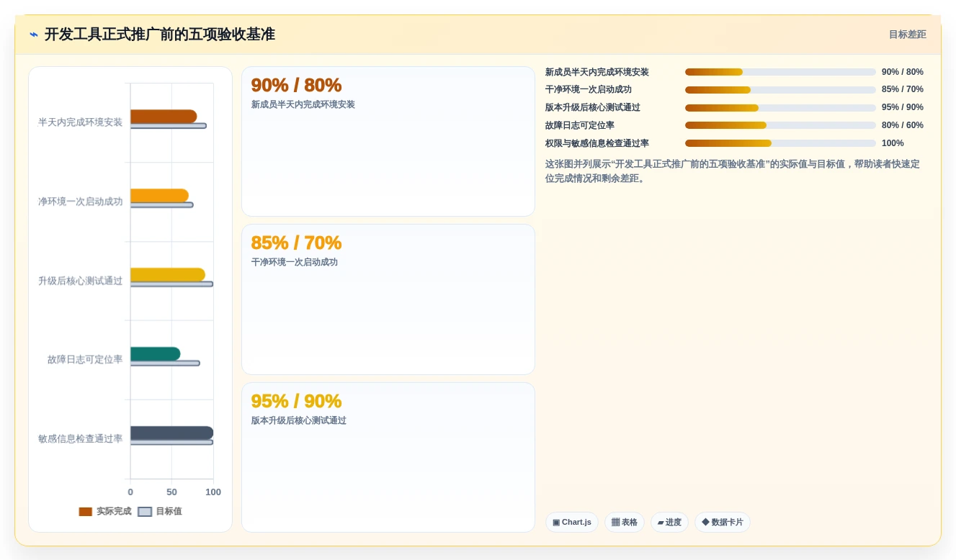Click the 100 tick on the chart axis
The image size is (956, 560).
coord(213,492)
